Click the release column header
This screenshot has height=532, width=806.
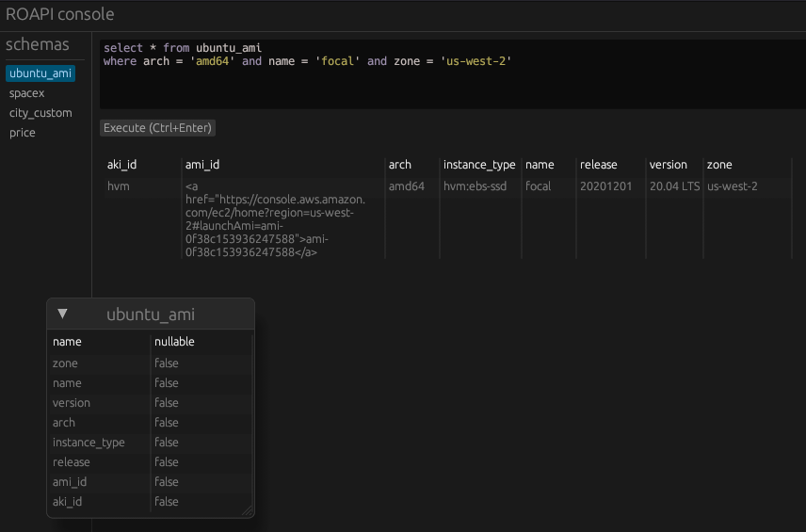pyautogui.click(x=598, y=165)
